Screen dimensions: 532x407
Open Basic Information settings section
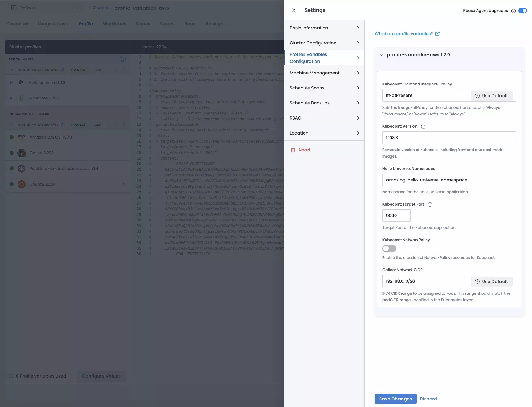coord(324,28)
